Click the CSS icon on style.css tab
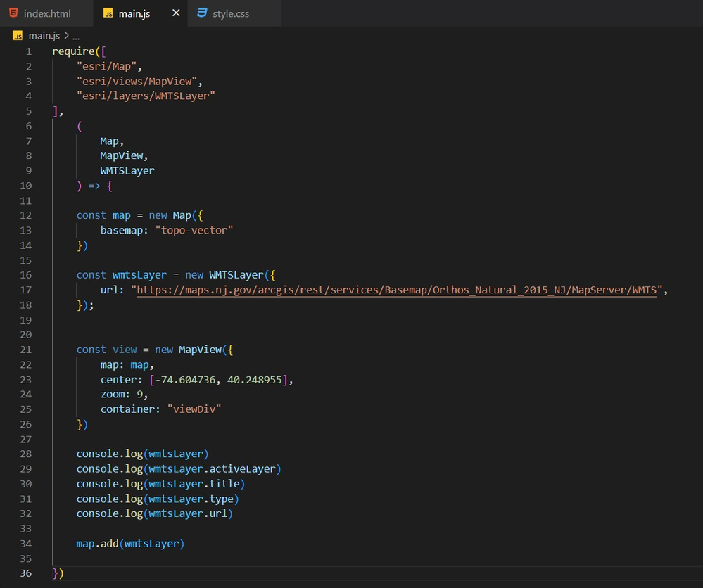This screenshot has height=588, width=703. pos(202,13)
